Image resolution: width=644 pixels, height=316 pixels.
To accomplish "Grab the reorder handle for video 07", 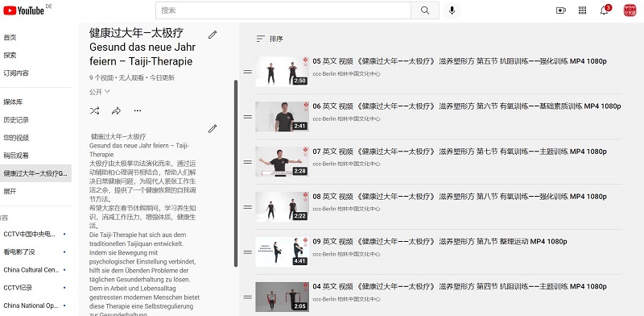I will 248,162.
